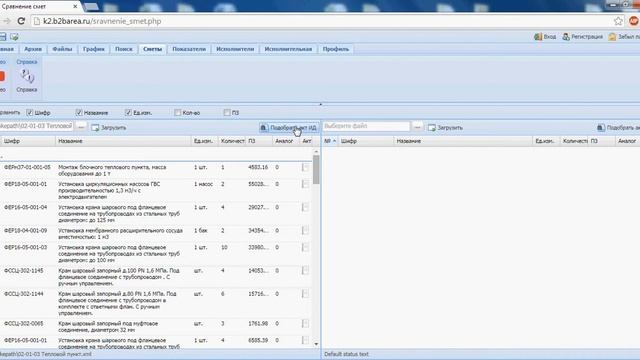The height and width of the screenshot is (360, 640).
Task: Switch to the График tab
Action: click(x=94, y=49)
